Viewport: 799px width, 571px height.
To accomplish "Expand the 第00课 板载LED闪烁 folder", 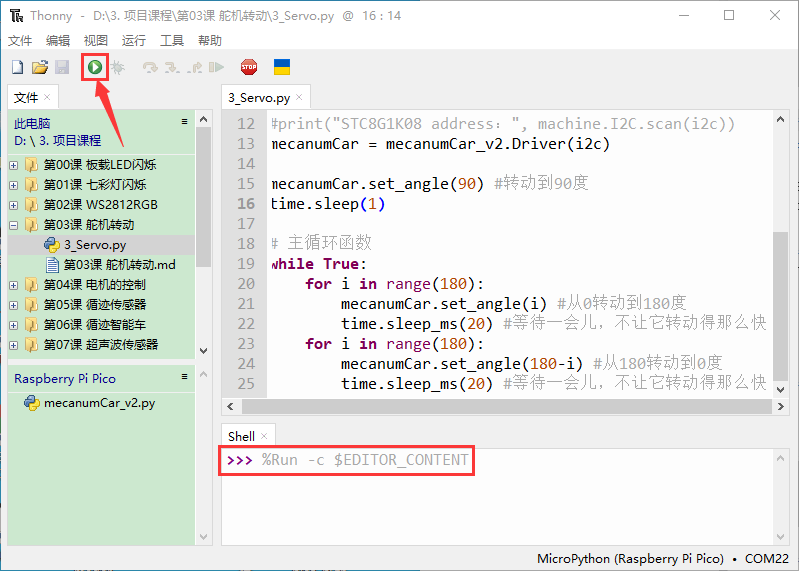I will pos(14,165).
